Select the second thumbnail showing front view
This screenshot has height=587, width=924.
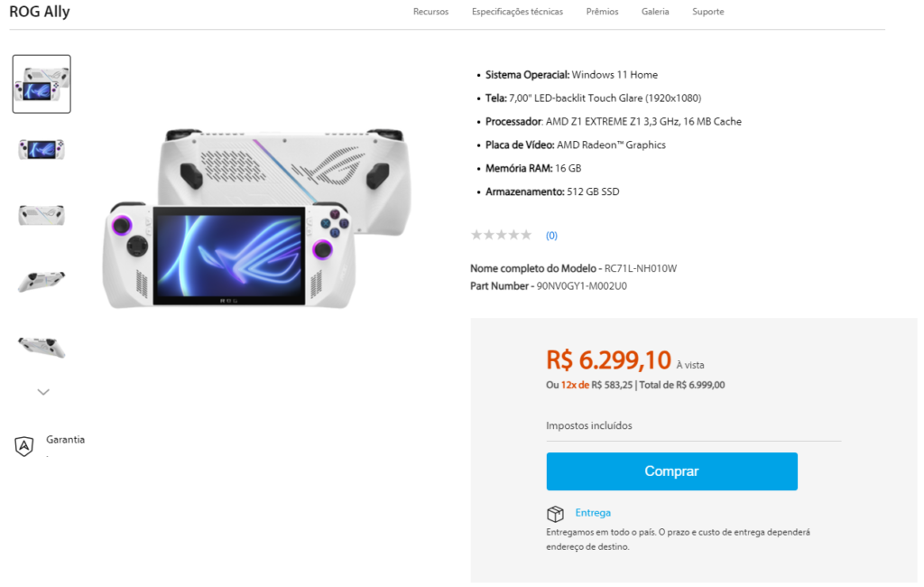click(42, 149)
